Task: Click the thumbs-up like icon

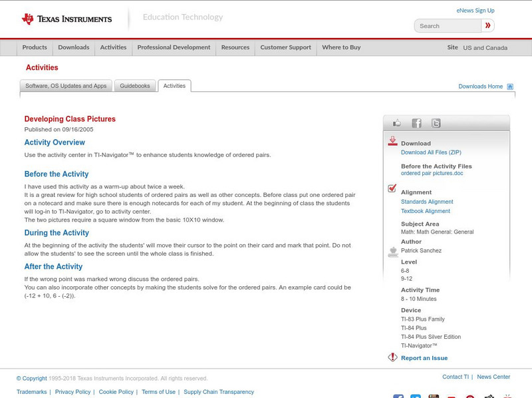Action: coord(395,122)
